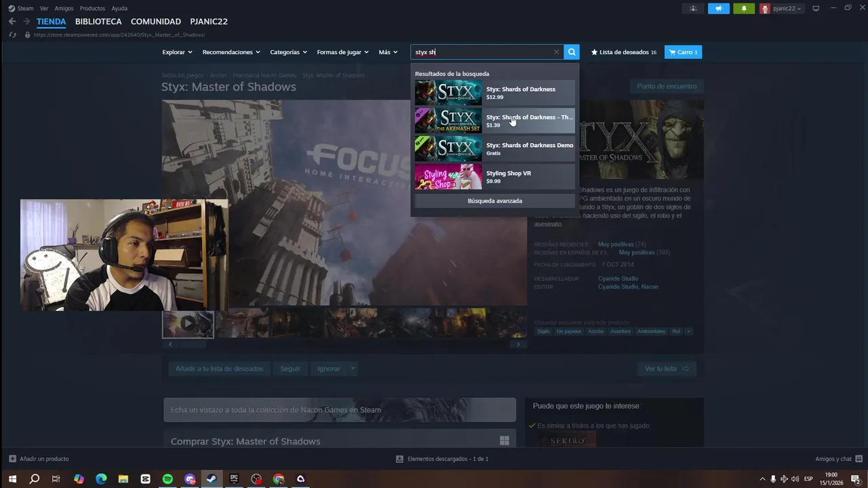Expand the Recomendaciones dropdown
This screenshot has width=868, height=488.
click(x=231, y=52)
